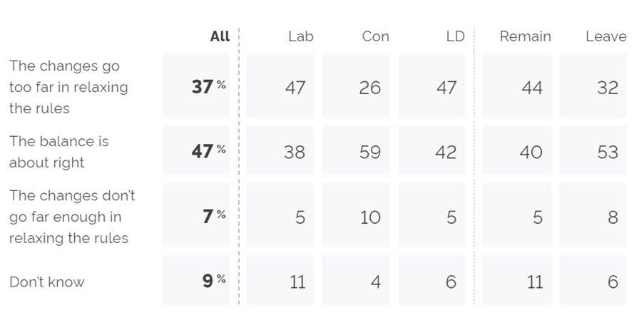
Task: Select the Con 10 cell
Action: (x=356, y=215)
